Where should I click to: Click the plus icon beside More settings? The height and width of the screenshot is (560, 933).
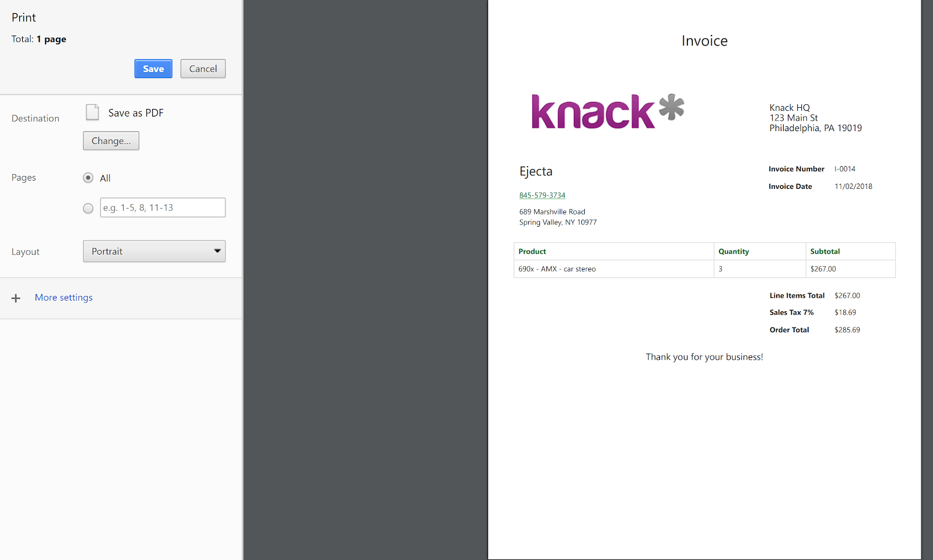pyautogui.click(x=16, y=298)
